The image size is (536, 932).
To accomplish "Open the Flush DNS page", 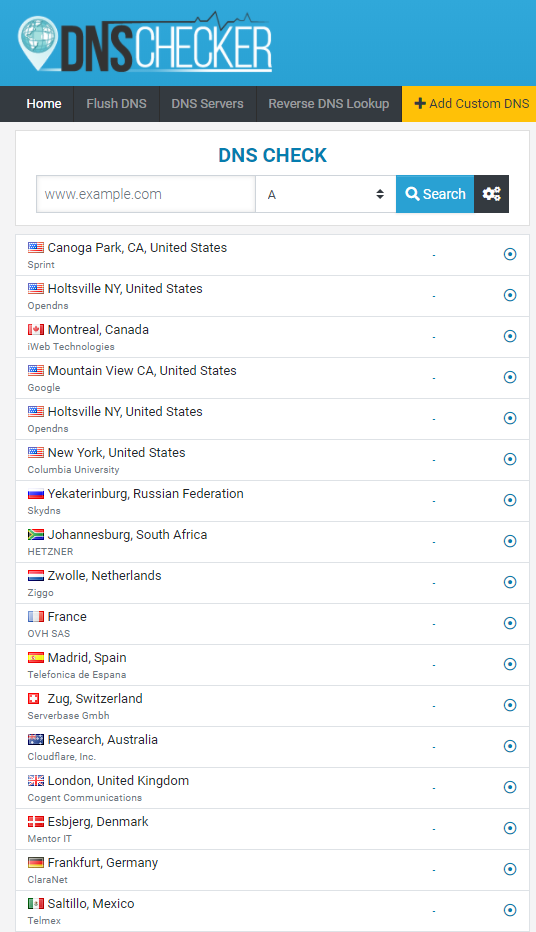I will [116, 104].
